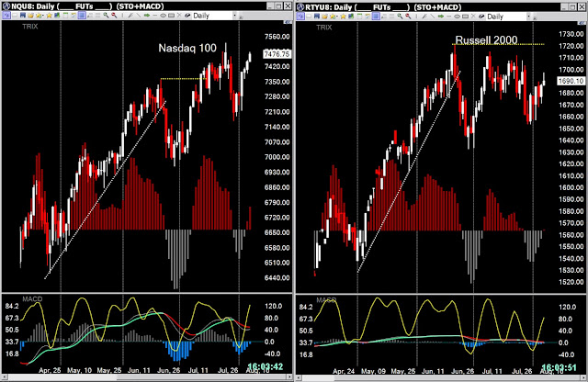This screenshot has height=382, width=588.
Task: Close the NQU8 chart window
Action: [288, 6]
